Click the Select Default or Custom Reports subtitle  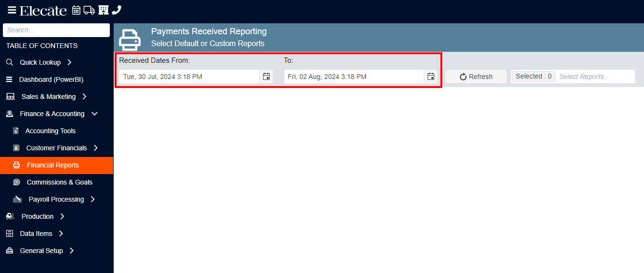(x=208, y=43)
